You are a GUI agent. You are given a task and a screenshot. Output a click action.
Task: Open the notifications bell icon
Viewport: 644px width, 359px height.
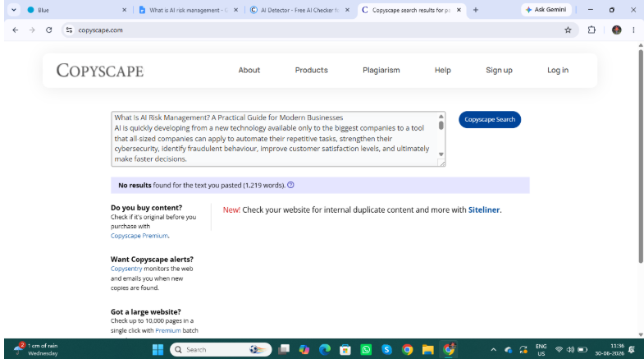click(632, 349)
